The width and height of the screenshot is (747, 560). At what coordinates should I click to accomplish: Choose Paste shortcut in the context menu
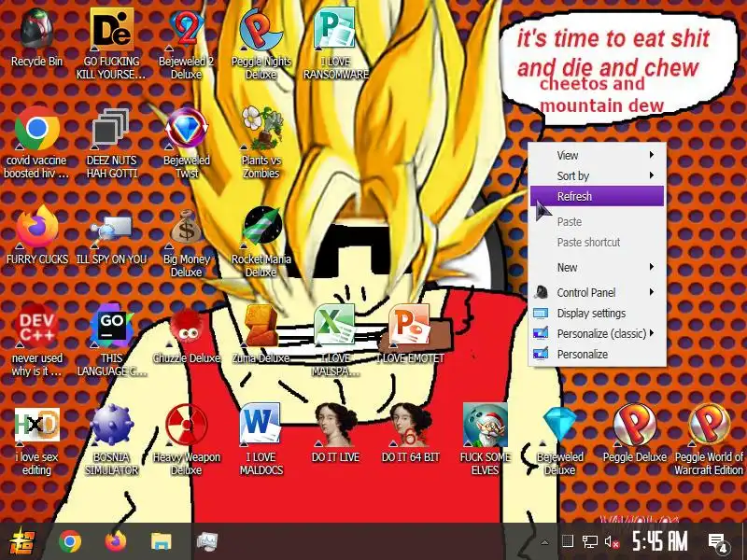tap(597, 243)
